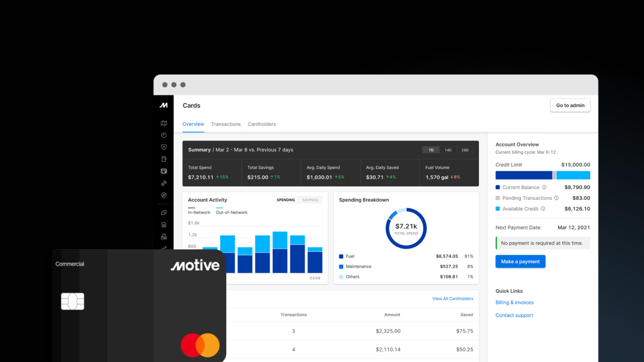Click the $2,325.00 amount cell
644x362 pixels.
pyautogui.click(x=388, y=331)
